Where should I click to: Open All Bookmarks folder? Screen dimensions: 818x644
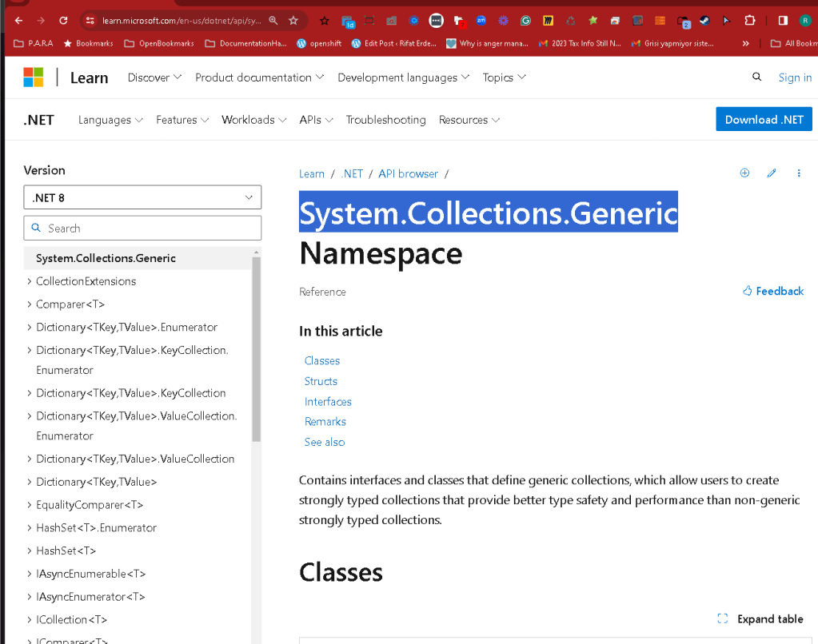[794, 43]
